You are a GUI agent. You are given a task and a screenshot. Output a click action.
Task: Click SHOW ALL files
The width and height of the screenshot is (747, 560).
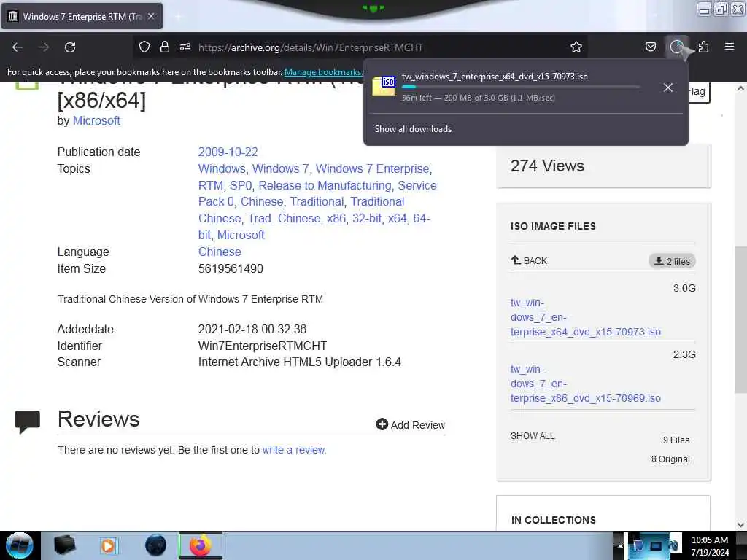(x=533, y=436)
